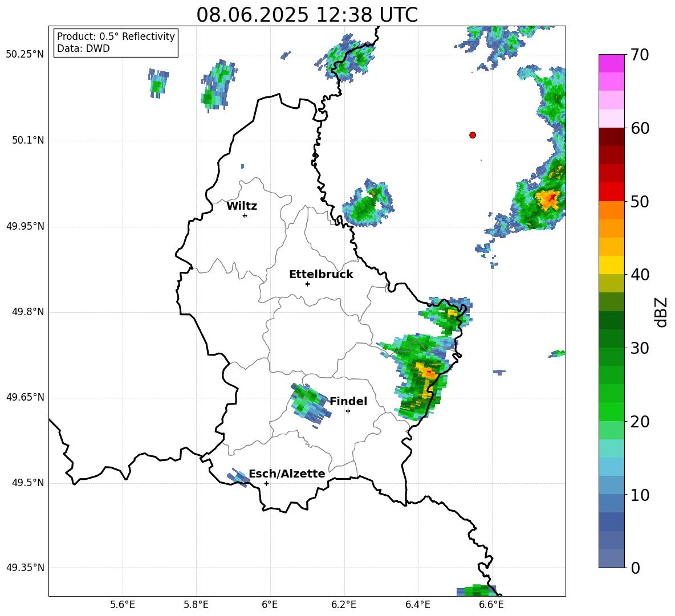Click the Ettelbruck city label

321,275
